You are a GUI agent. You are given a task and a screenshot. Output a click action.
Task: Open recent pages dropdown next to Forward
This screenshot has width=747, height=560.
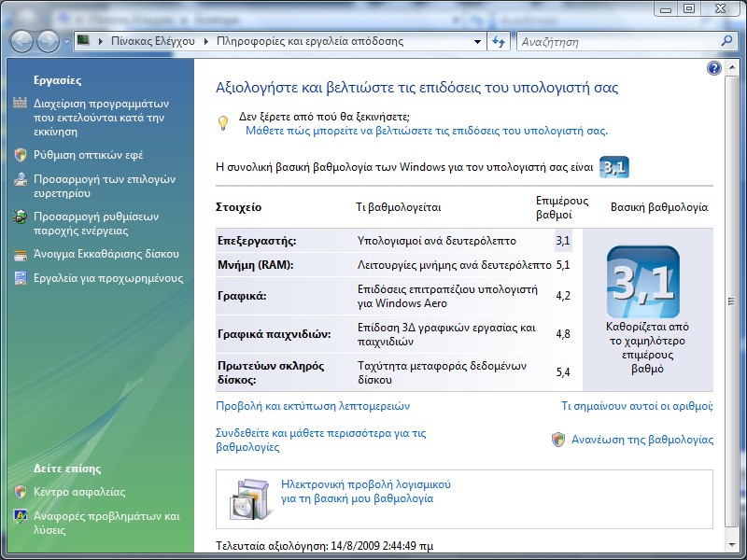coord(66,42)
